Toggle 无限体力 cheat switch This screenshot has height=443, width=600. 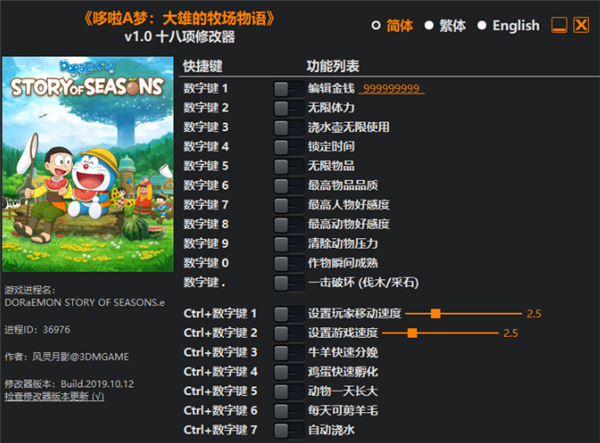289,108
